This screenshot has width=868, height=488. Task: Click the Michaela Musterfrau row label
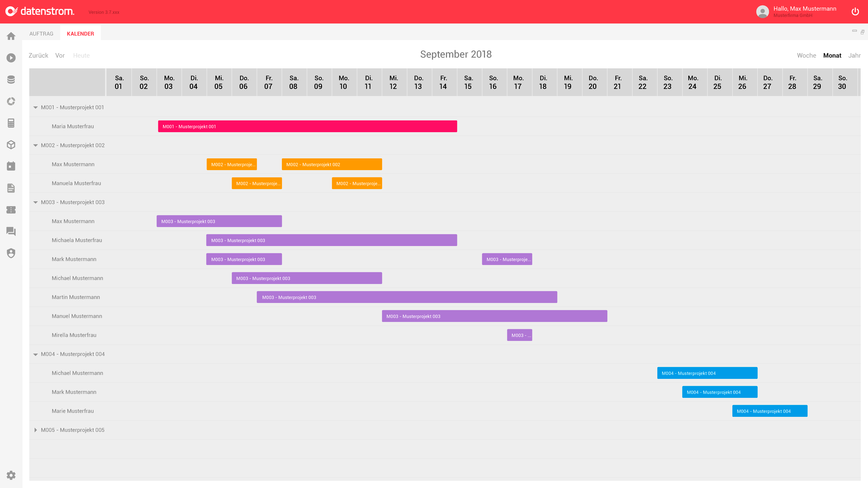(x=77, y=240)
